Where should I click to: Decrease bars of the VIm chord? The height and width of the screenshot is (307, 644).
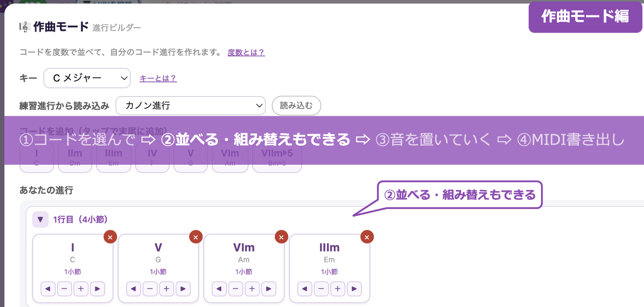[x=236, y=289]
